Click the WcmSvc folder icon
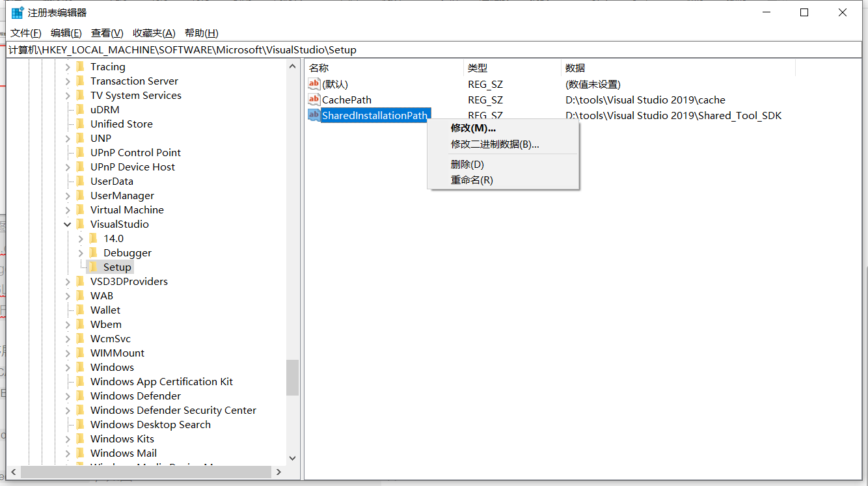This screenshot has width=868, height=486. click(80, 338)
